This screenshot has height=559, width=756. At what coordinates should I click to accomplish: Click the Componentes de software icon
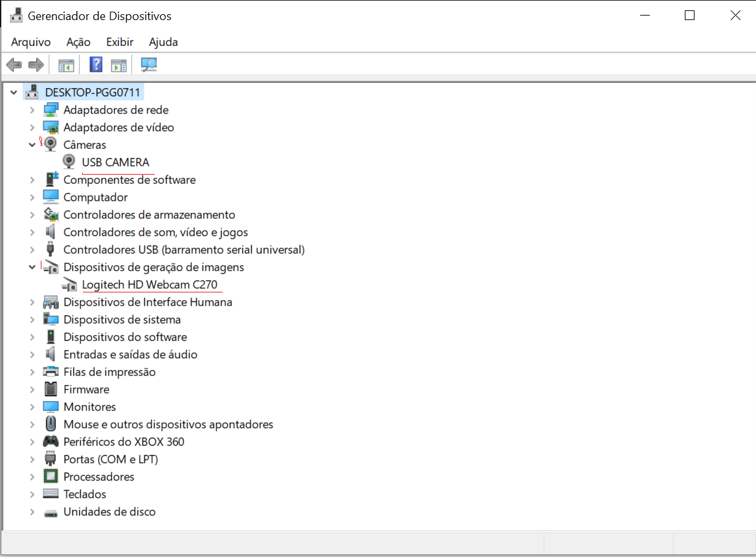(x=51, y=179)
